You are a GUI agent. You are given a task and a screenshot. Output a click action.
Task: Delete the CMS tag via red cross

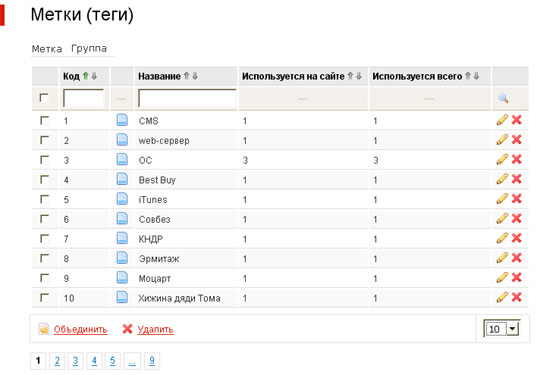coord(516,120)
